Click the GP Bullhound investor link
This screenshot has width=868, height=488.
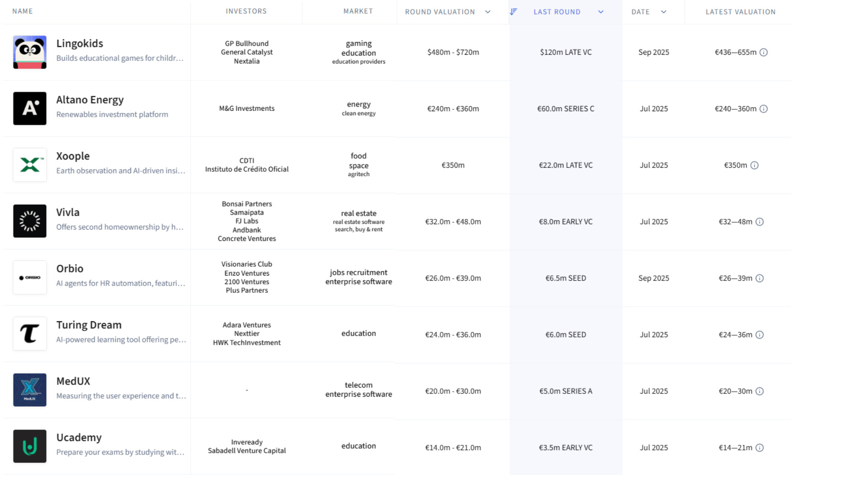(x=247, y=43)
